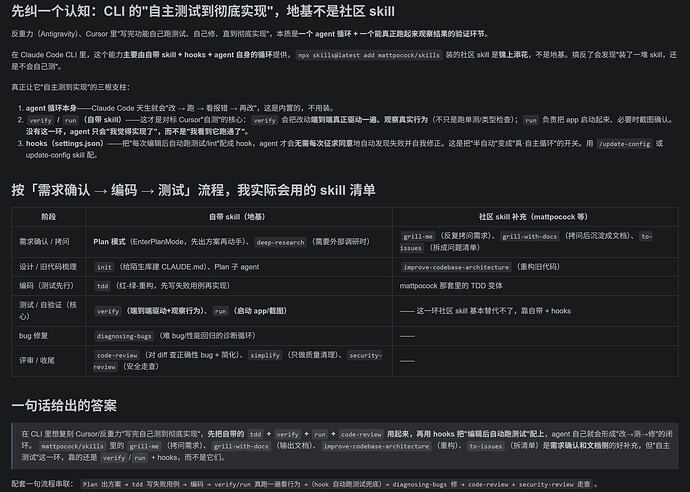Click the simplify code chip in the 评审 row

tap(265, 355)
